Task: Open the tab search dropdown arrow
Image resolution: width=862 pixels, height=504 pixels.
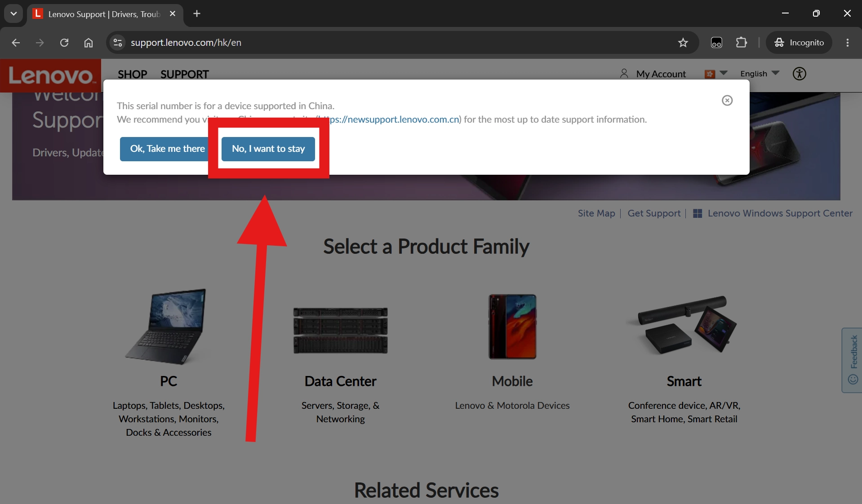Action: pyautogui.click(x=13, y=13)
